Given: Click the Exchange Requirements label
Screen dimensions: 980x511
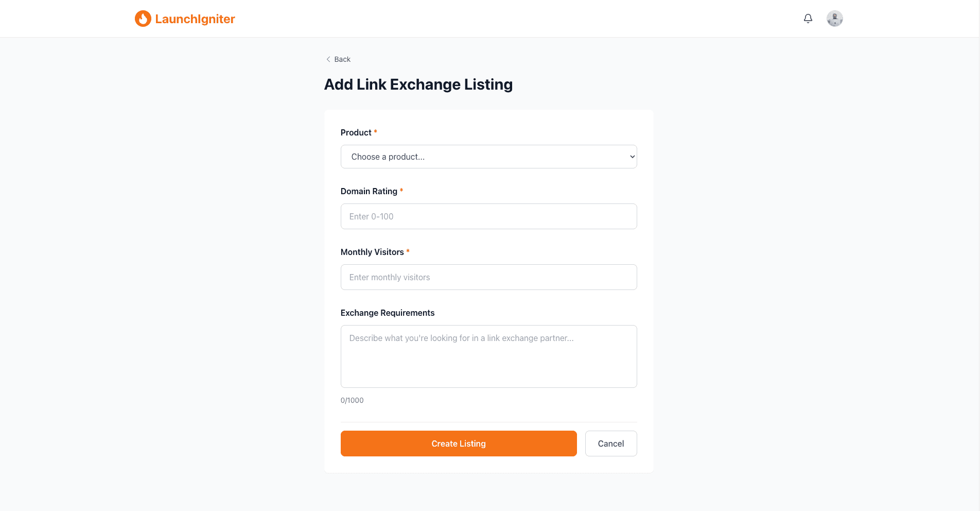Looking at the screenshot, I should pos(387,313).
